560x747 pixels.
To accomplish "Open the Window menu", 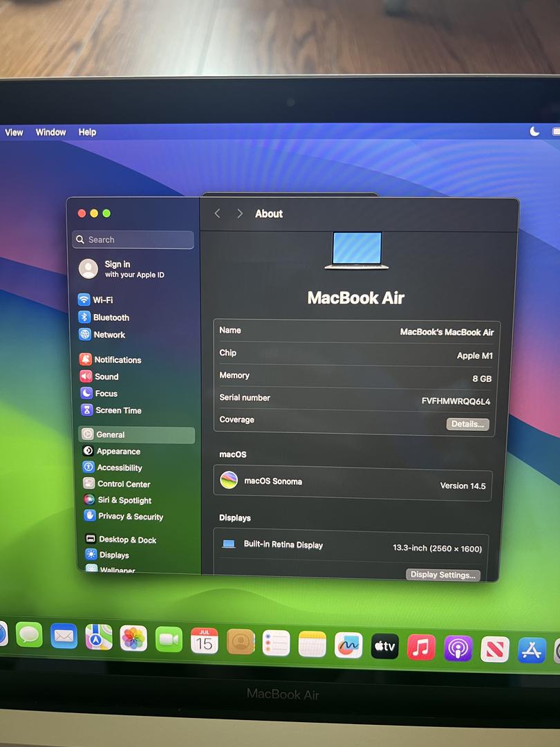I will coord(50,132).
